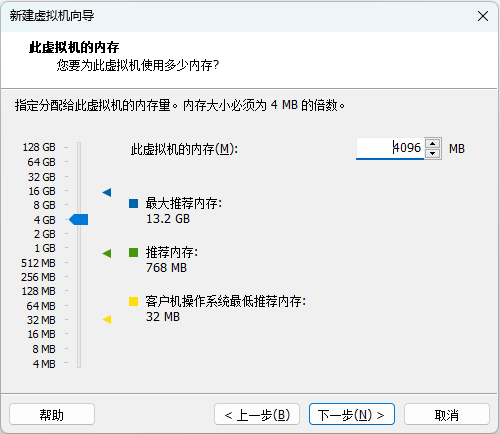Click the green recommended memory arrow marker
The width and height of the screenshot is (500, 434).
pos(107,253)
